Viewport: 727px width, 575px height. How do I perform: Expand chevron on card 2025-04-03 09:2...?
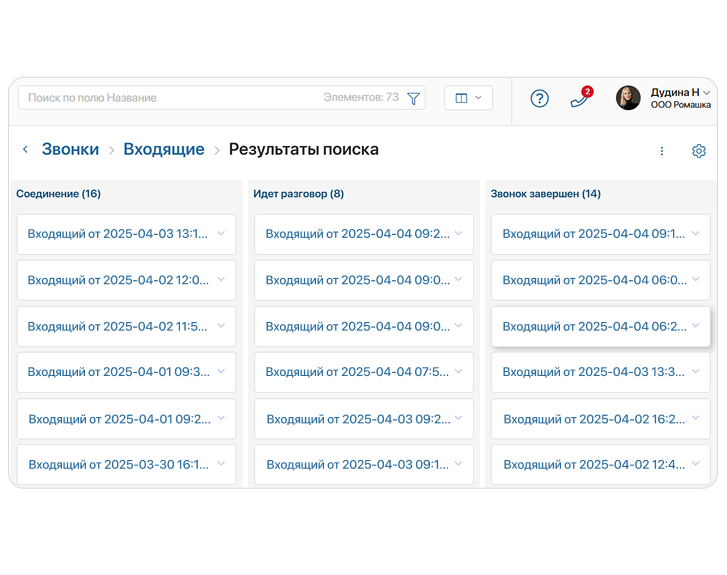[459, 418]
